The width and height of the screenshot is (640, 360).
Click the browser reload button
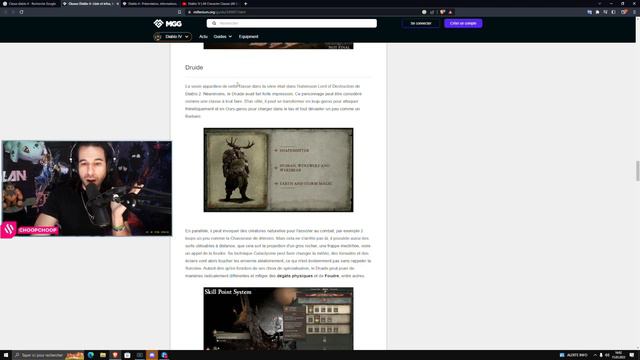point(21,12)
